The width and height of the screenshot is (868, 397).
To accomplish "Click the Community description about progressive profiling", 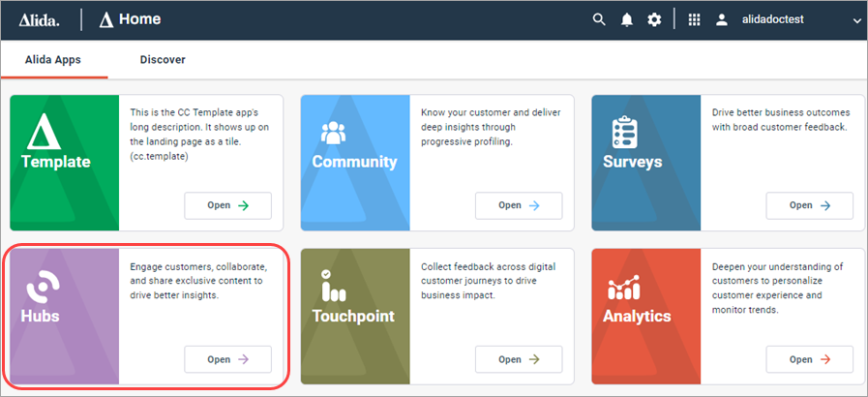I will click(491, 127).
